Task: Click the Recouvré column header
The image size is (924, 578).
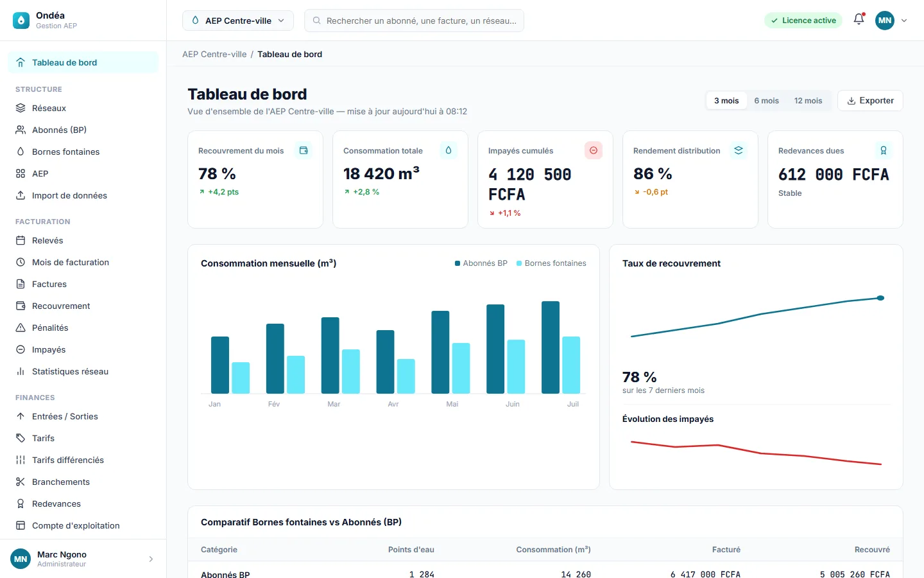Action: click(x=872, y=550)
